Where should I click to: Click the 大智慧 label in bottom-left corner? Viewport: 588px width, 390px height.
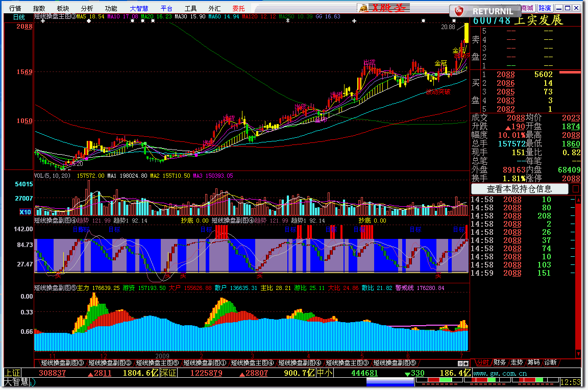pyautogui.click(x=16, y=382)
